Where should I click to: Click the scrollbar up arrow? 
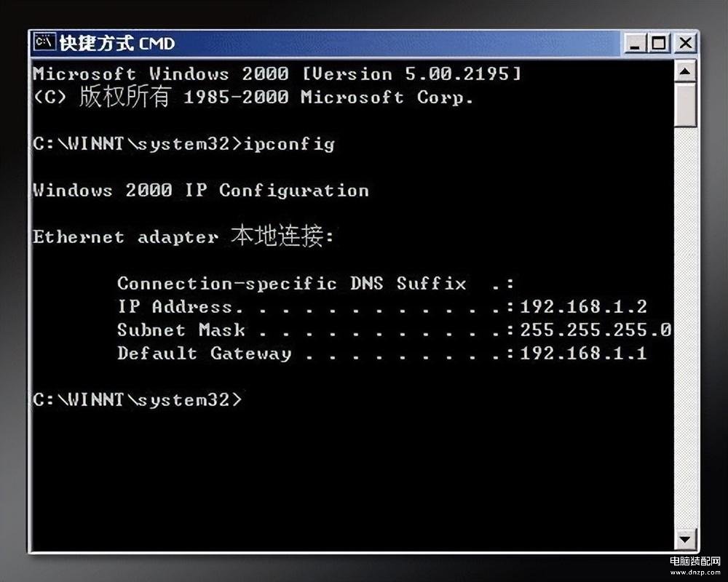pyautogui.click(x=685, y=71)
